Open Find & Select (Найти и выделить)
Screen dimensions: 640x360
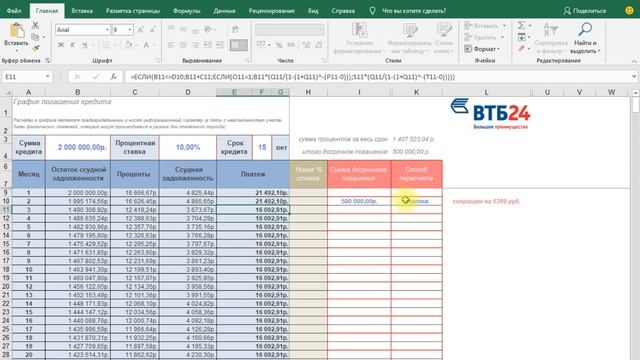585,38
